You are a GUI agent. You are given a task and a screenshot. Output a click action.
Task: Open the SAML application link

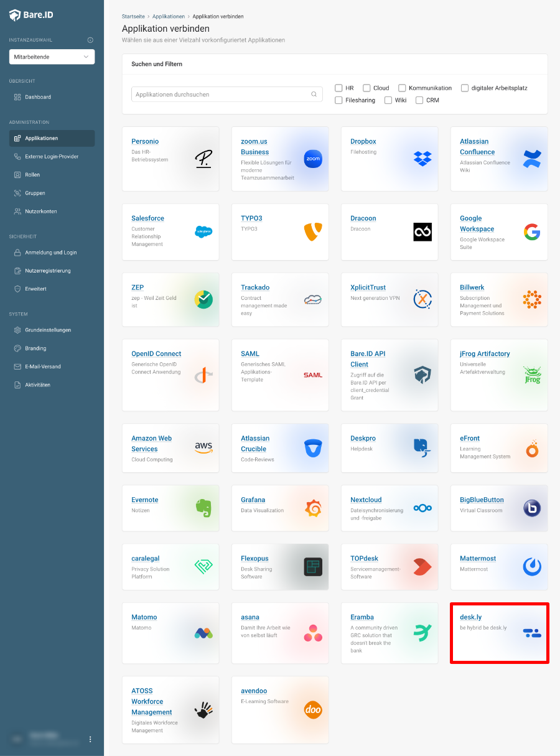coord(250,353)
